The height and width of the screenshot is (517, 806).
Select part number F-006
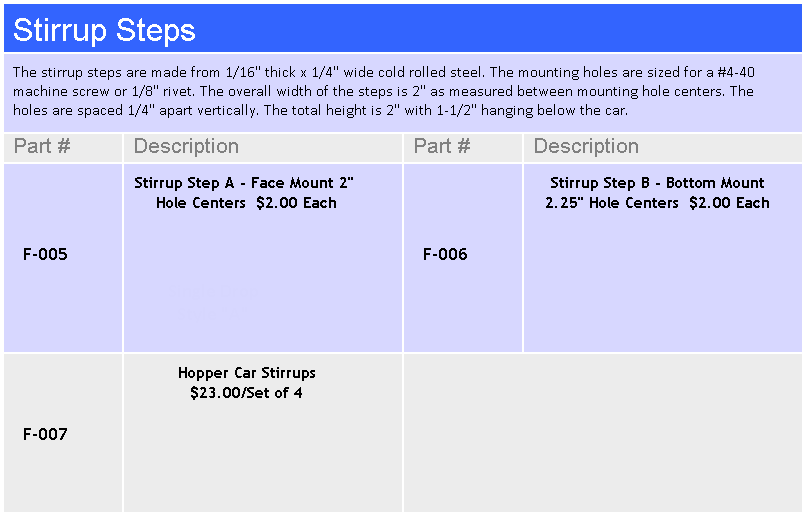(x=445, y=254)
